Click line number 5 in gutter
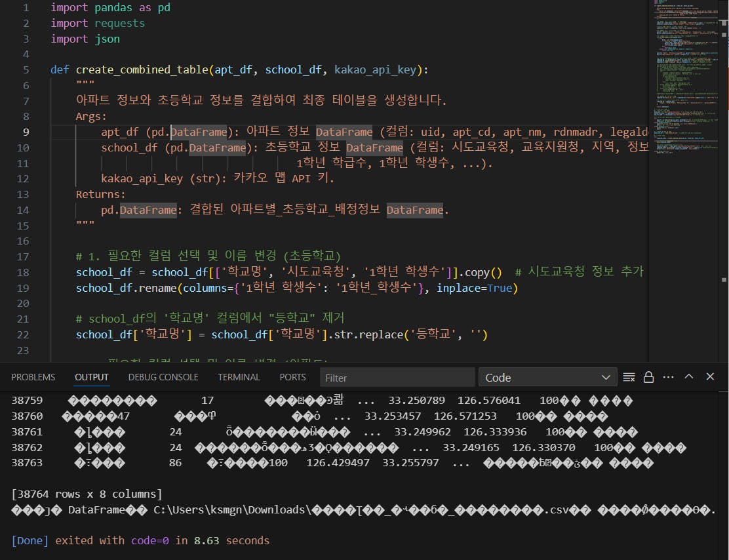Viewport: 729px width, 560px height. click(x=26, y=70)
